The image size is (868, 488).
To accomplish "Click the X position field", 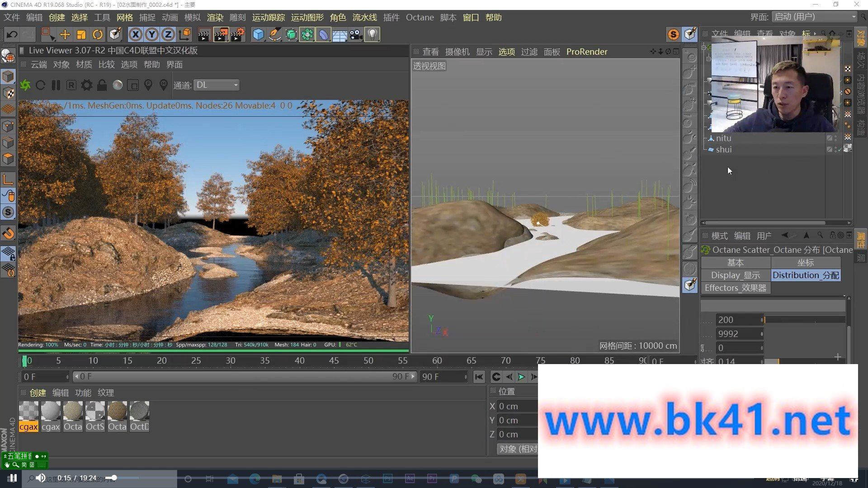I will tap(517, 406).
